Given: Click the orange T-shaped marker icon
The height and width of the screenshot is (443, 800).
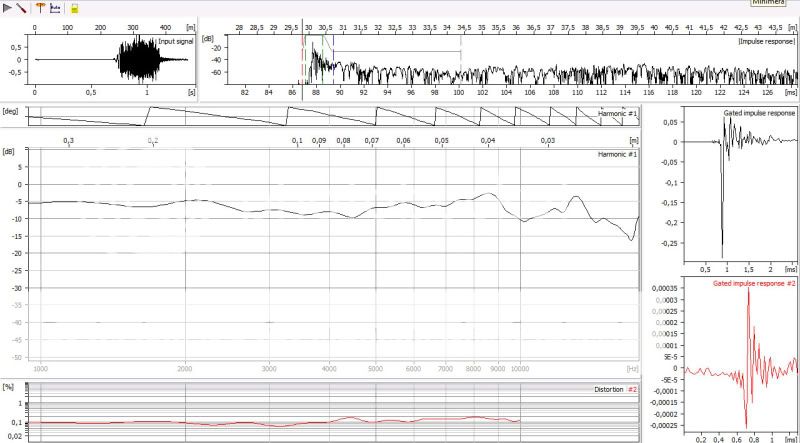Looking at the screenshot, I should click(40, 7).
